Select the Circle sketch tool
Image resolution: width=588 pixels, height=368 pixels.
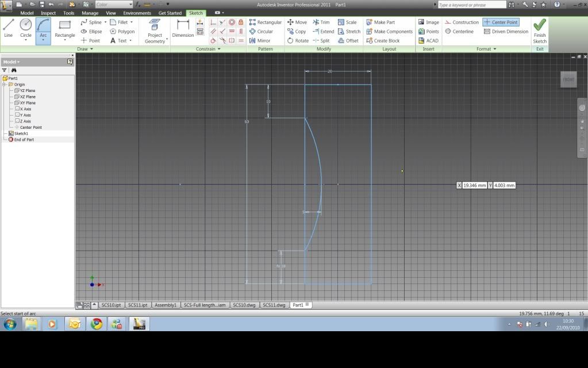click(26, 28)
